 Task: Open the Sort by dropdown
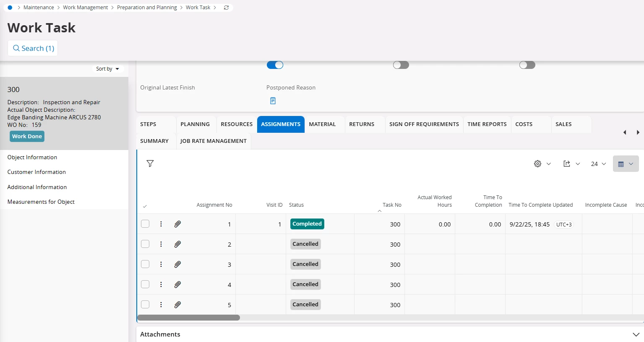pyautogui.click(x=107, y=69)
